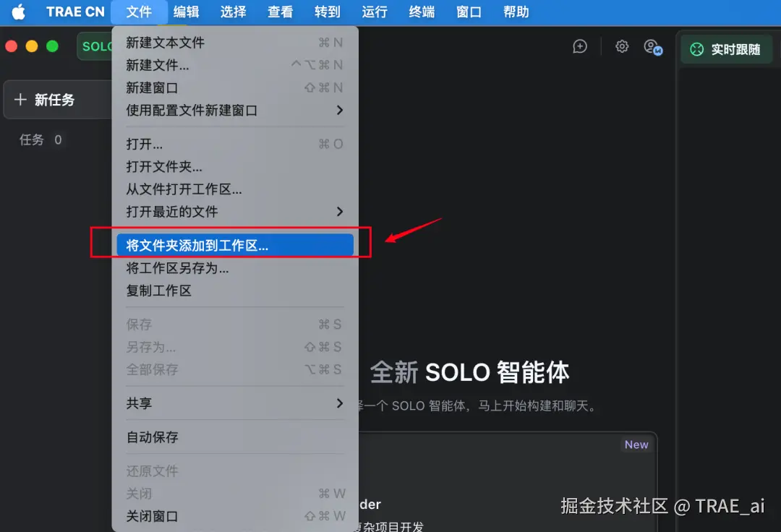Click the 实时跟随 button

click(x=726, y=49)
